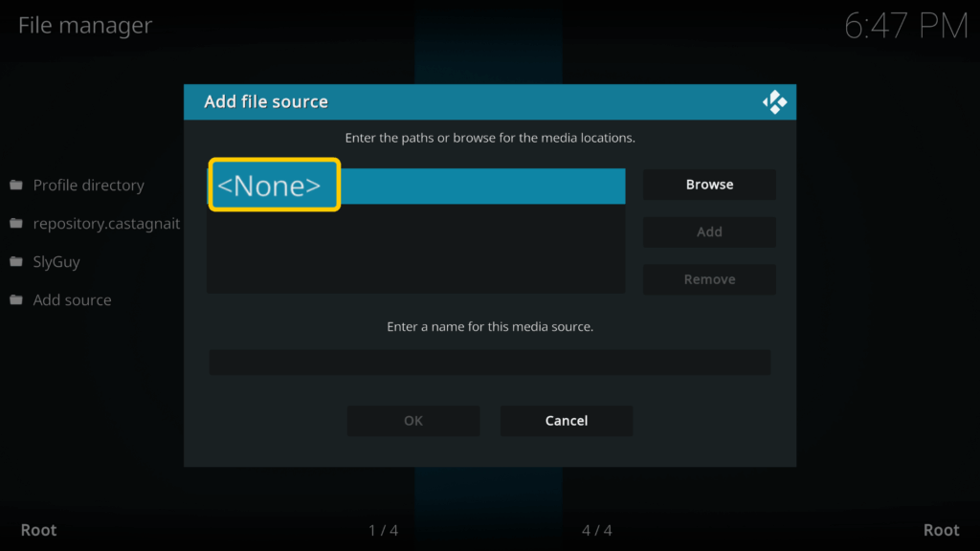
Task: Open the Profile directory entry
Action: [89, 184]
